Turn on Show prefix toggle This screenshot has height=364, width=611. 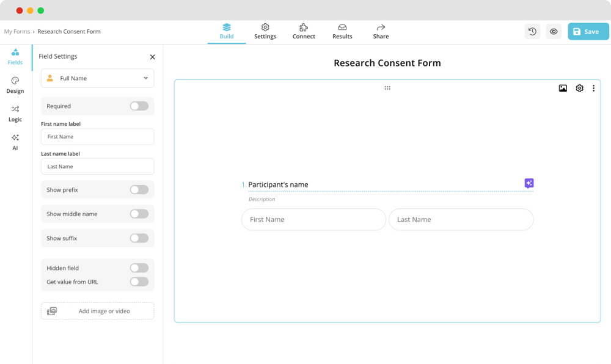tap(139, 190)
